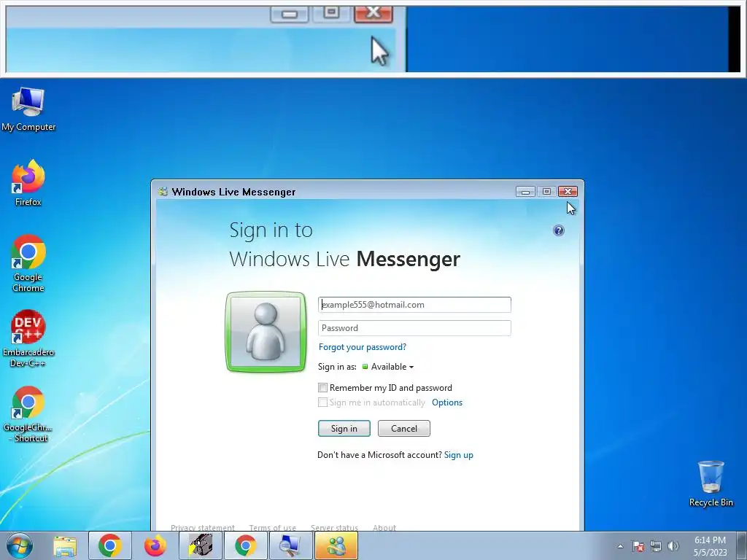
Task: Maximize the Windows Live Messenger window
Action: coord(546,192)
